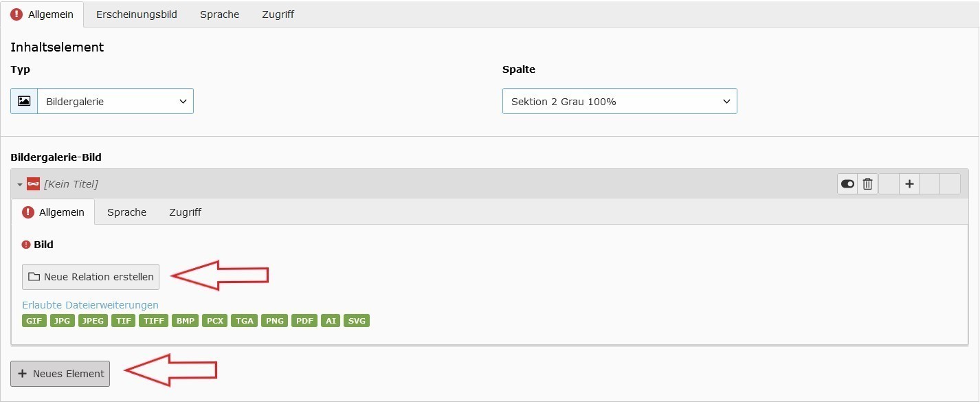Delete the Kein Titel gallery record
Screen dimensions: 980x404
point(868,184)
